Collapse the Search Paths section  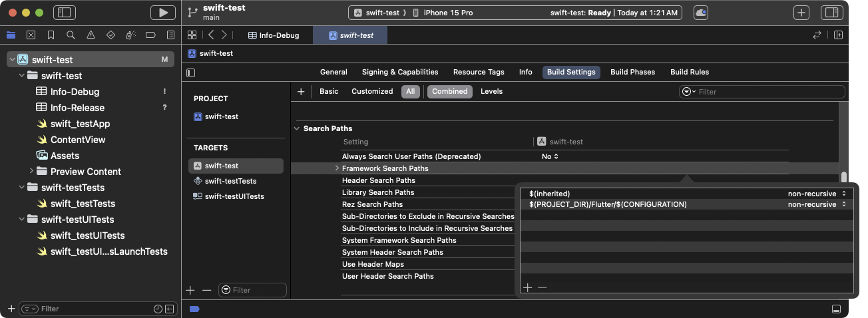(297, 128)
